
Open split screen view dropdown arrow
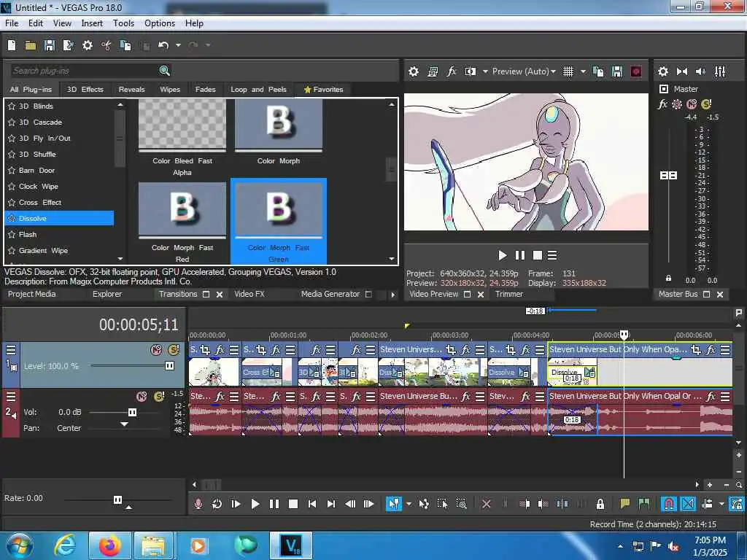485,71
